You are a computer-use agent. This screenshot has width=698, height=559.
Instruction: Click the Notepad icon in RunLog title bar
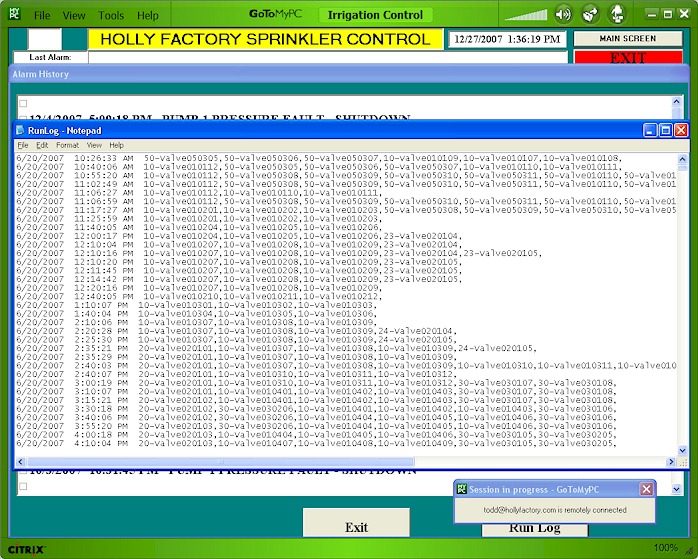(x=20, y=130)
